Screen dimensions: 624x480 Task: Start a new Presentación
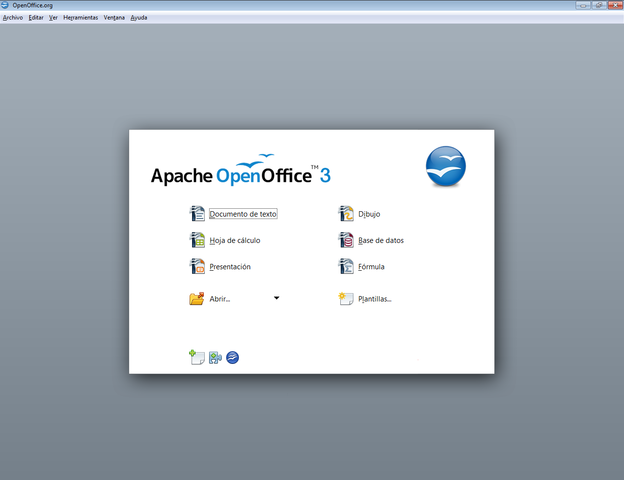point(230,267)
